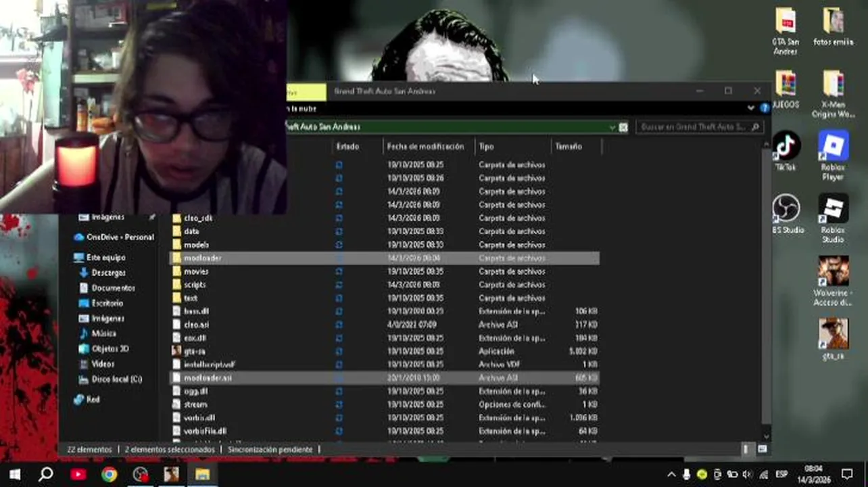Select the modloader folder row

[x=384, y=258]
